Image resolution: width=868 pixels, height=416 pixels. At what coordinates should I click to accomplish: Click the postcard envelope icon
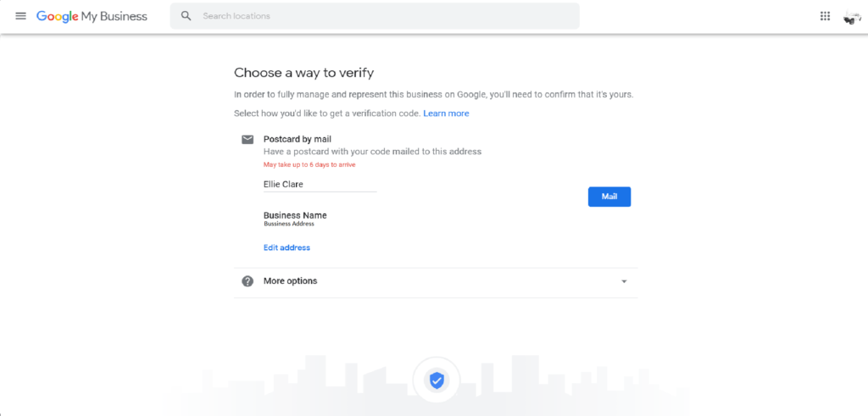coord(248,140)
